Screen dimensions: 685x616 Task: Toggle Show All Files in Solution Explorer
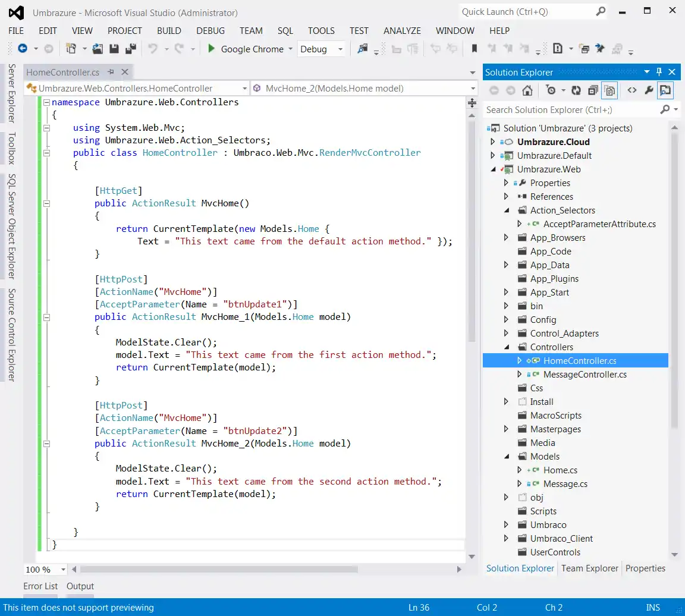pos(610,90)
